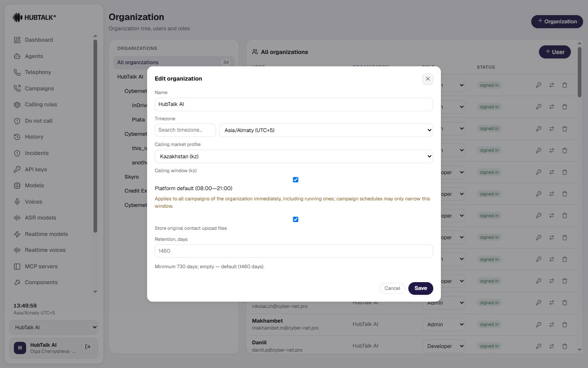
Task: Click the key icon in Daniil's row
Action: 539,346
